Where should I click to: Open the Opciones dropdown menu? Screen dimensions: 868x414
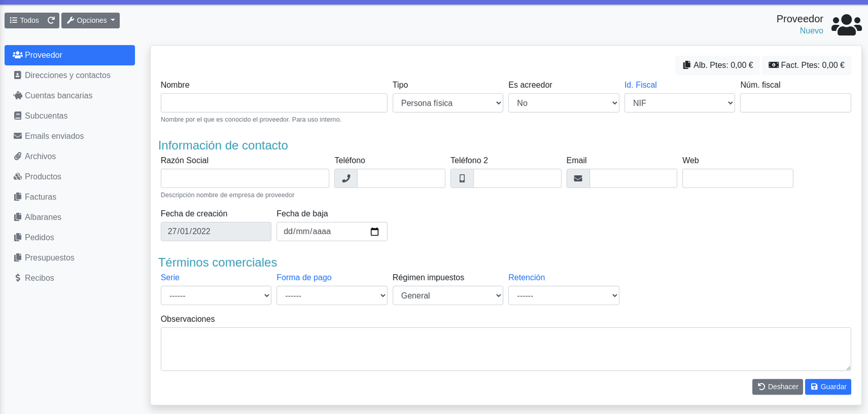pyautogui.click(x=91, y=21)
